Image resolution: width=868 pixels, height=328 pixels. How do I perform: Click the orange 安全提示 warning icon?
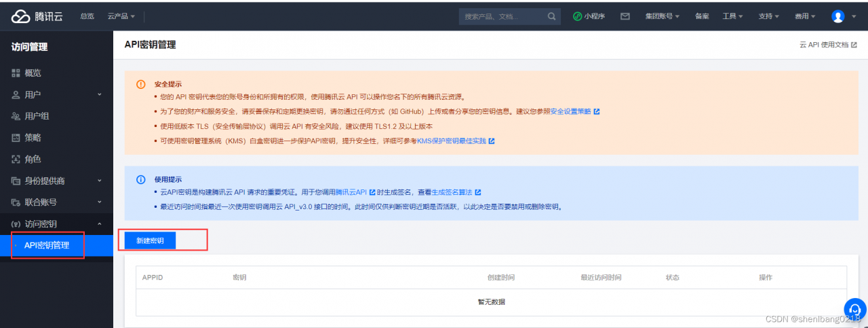141,84
